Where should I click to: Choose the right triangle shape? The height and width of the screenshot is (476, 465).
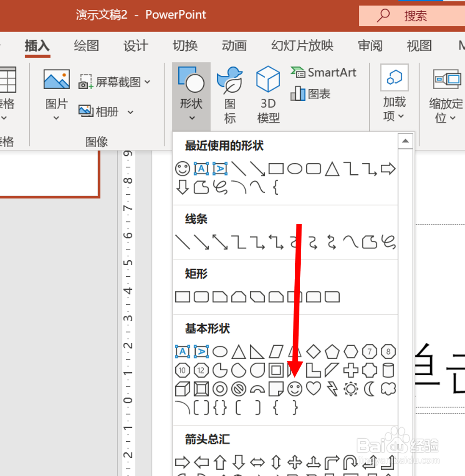click(257, 352)
